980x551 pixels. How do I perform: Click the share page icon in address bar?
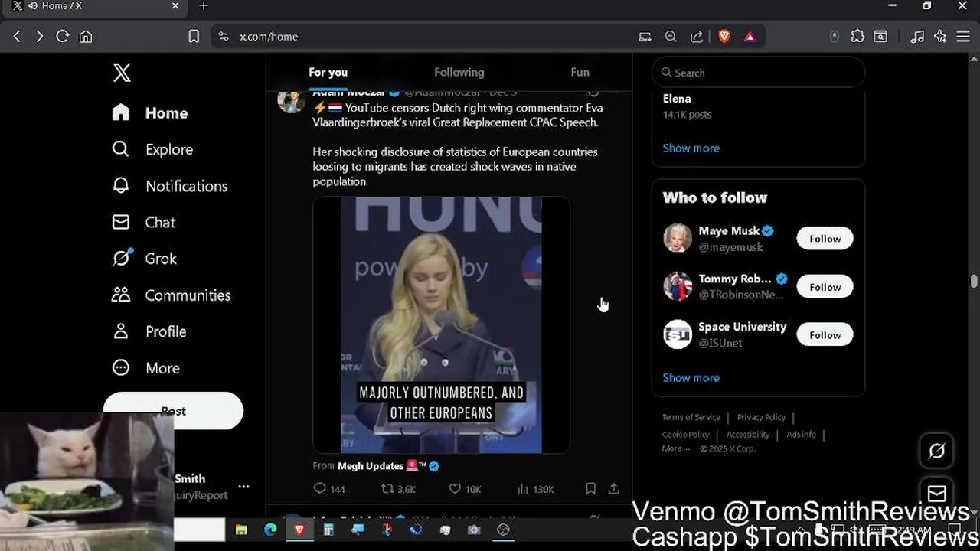point(697,36)
